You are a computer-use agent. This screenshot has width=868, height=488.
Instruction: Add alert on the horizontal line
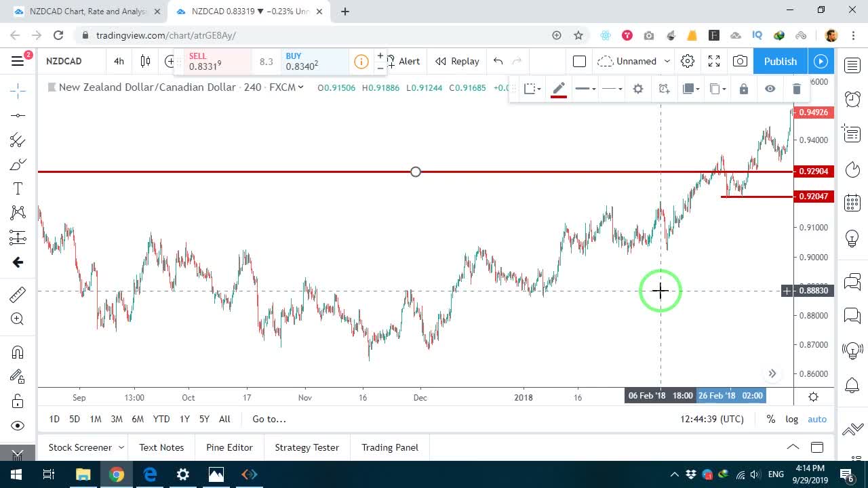[664, 89]
